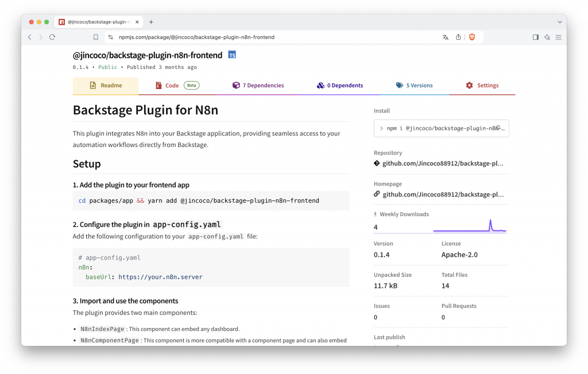Image resolution: width=588 pixels, height=374 pixels.
Task: Open the Code Beta tab
Action: pyautogui.click(x=177, y=86)
